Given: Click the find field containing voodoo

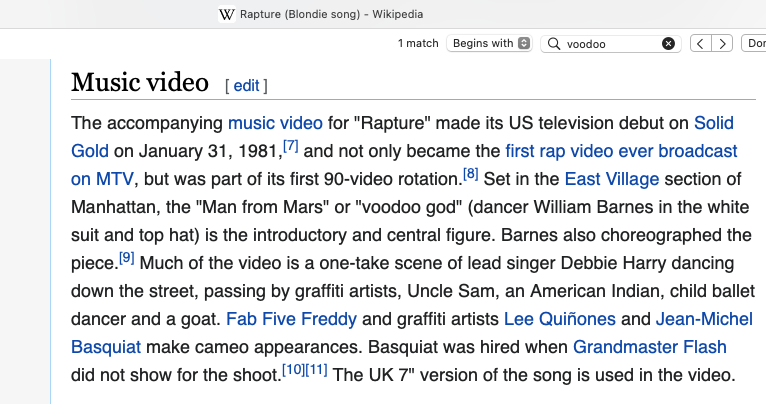Looking at the screenshot, I should [x=610, y=44].
